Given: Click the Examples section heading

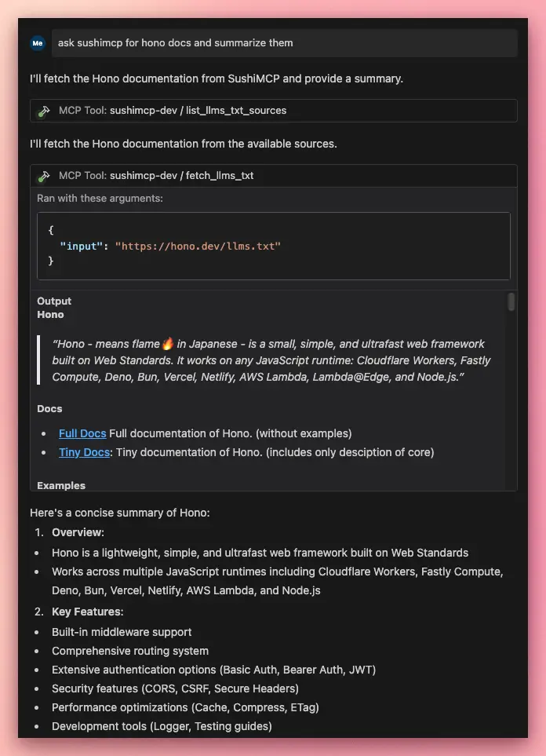Looking at the screenshot, I should 60,485.
